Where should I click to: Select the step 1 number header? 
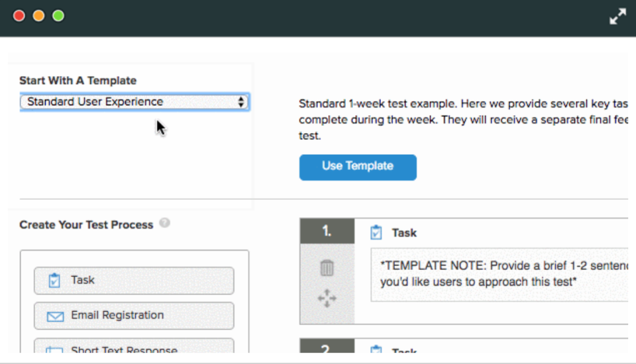pos(327,231)
